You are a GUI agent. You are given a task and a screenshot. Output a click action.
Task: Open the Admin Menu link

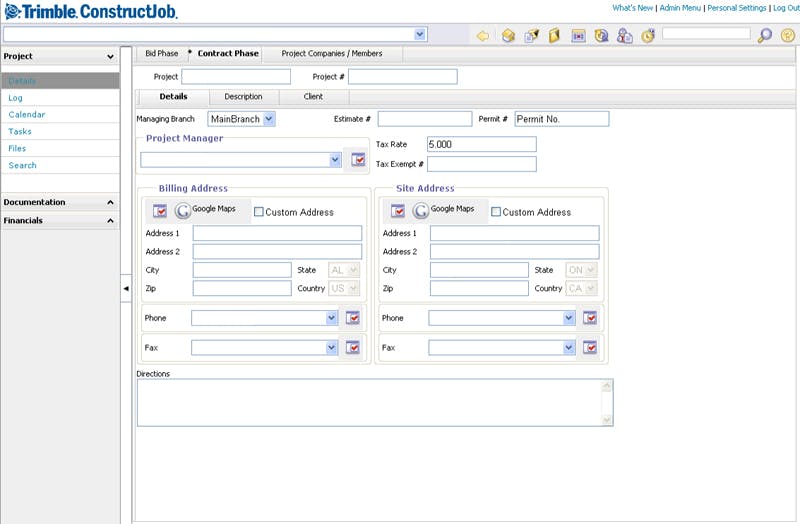click(x=679, y=8)
